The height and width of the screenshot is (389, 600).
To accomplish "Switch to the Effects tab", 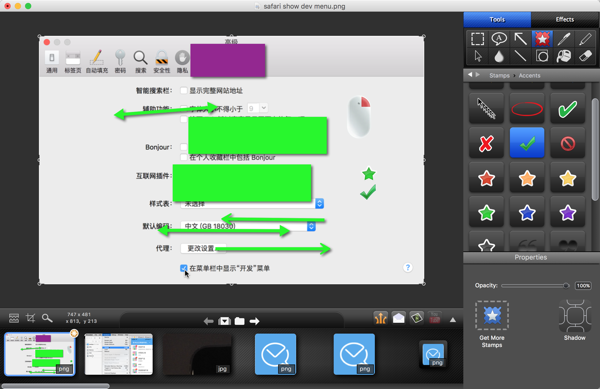I will click(565, 20).
